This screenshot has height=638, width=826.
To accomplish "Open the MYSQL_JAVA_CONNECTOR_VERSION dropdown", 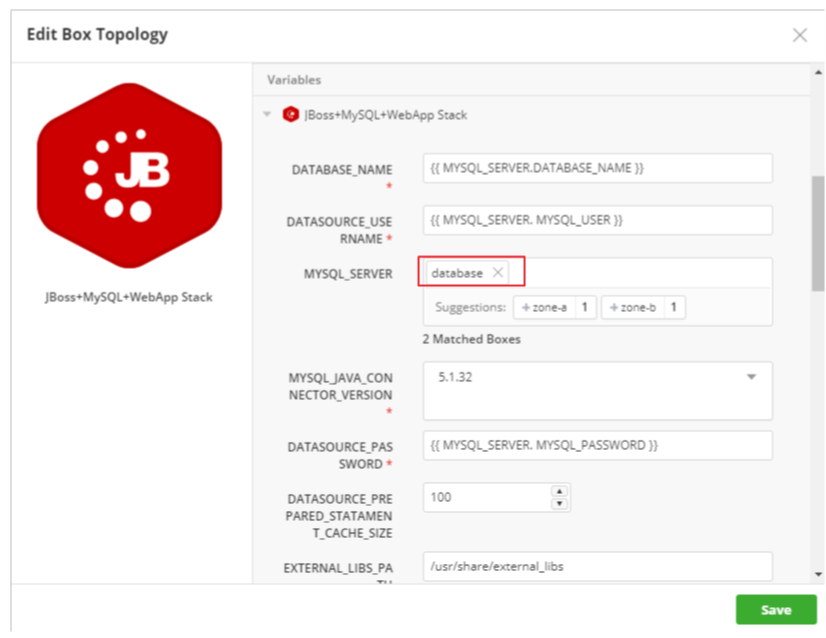I will point(598,390).
